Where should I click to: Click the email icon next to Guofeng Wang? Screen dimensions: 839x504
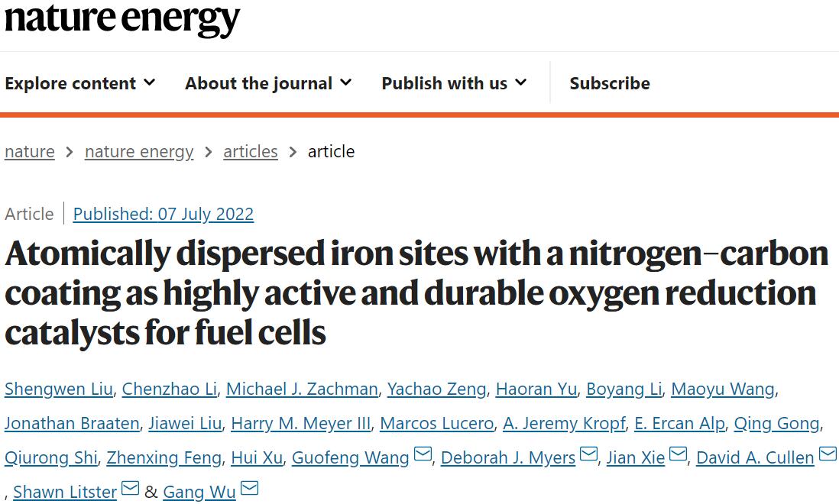(x=423, y=456)
